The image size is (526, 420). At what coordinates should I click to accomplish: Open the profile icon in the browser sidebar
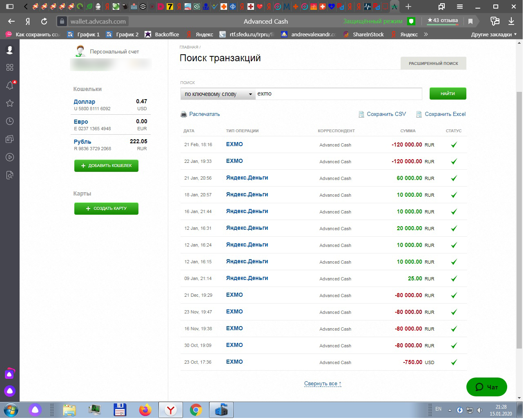click(10, 49)
